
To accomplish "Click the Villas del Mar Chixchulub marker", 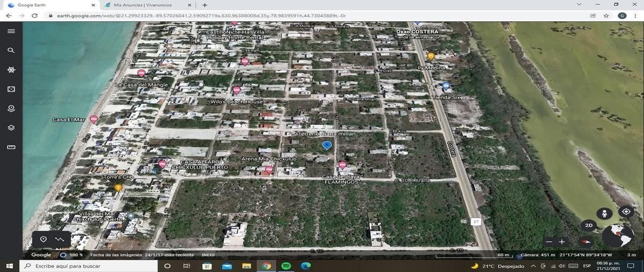I will [130, 216].
